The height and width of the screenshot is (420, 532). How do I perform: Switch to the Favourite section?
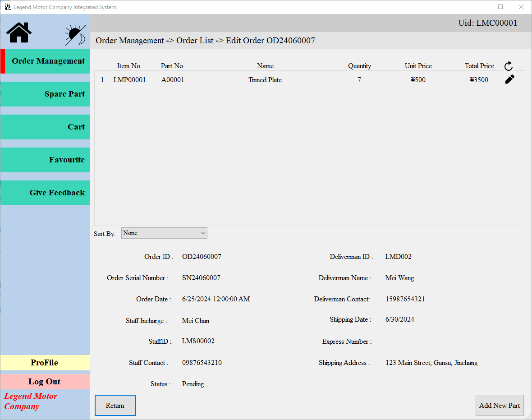point(46,160)
